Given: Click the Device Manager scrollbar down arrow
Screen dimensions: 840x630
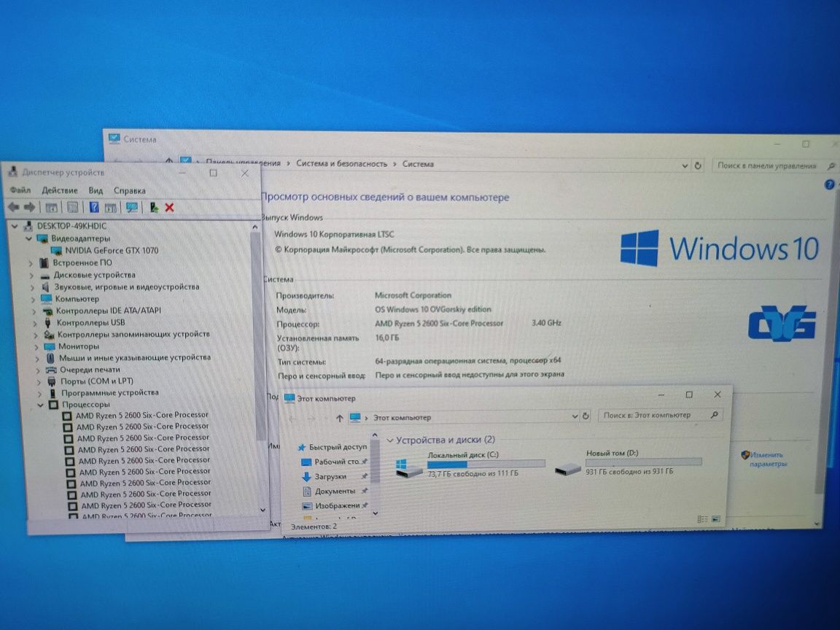Looking at the screenshot, I should [x=262, y=510].
